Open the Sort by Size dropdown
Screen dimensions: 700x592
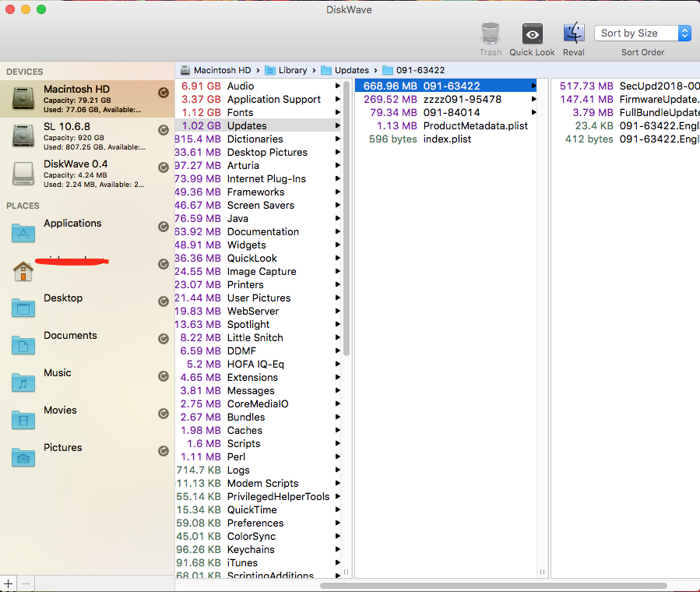[x=642, y=33]
